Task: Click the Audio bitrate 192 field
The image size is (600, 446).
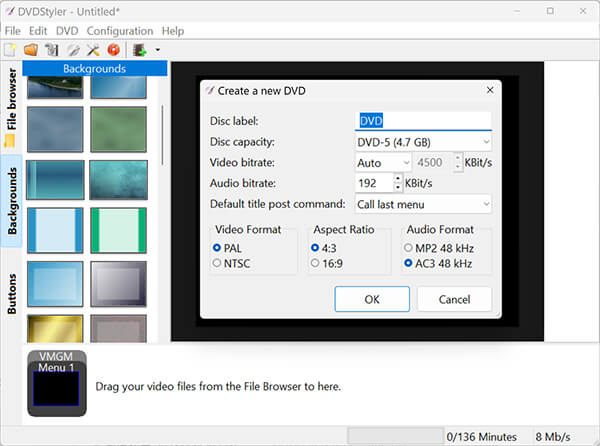Action: tap(374, 183)
